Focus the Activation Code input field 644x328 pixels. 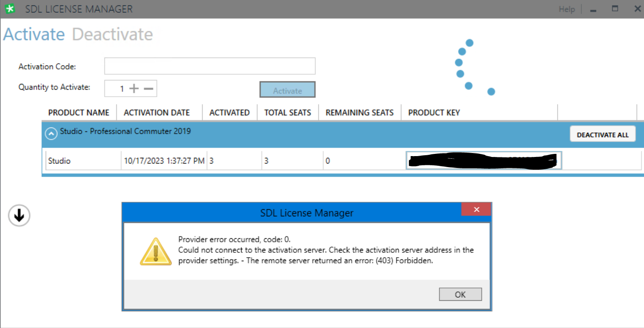pos(210,66)
